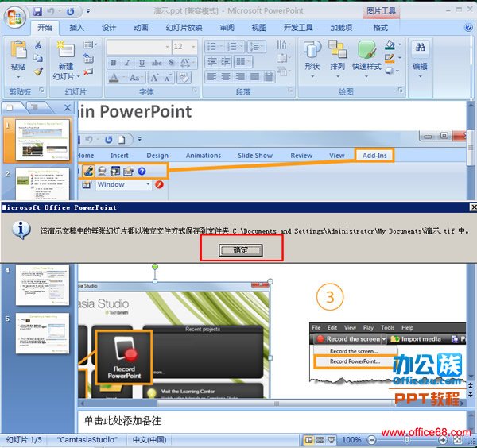Cut the selection with the scissors icon

pos(38,45)
